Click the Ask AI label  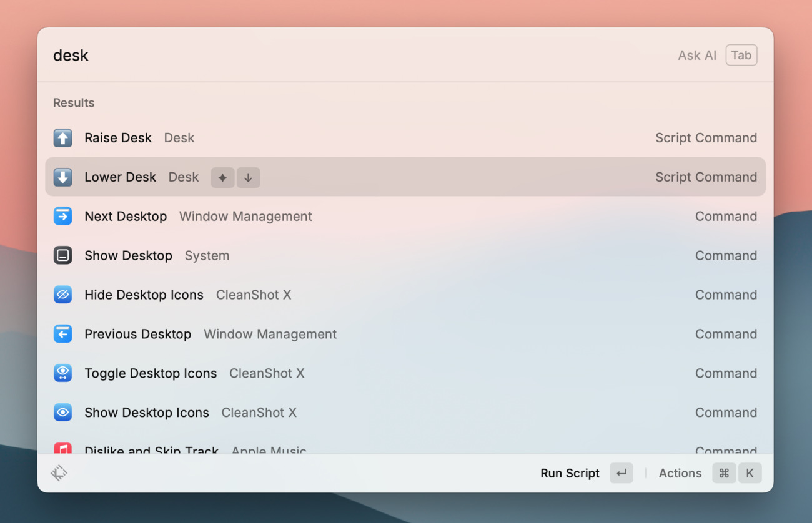697,56
